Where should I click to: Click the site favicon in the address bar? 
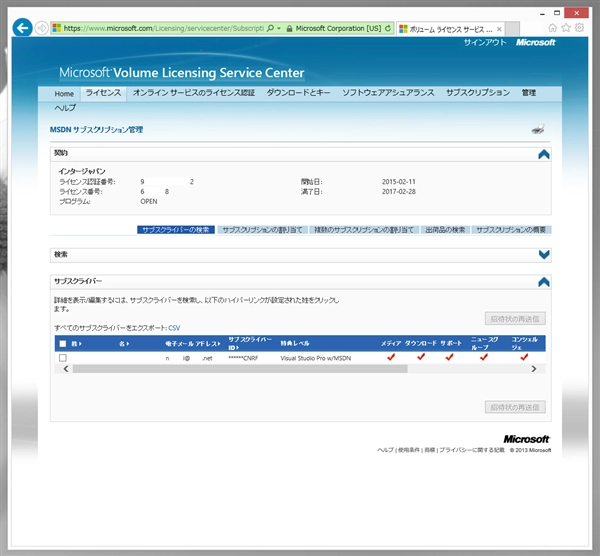click(57, 28)
